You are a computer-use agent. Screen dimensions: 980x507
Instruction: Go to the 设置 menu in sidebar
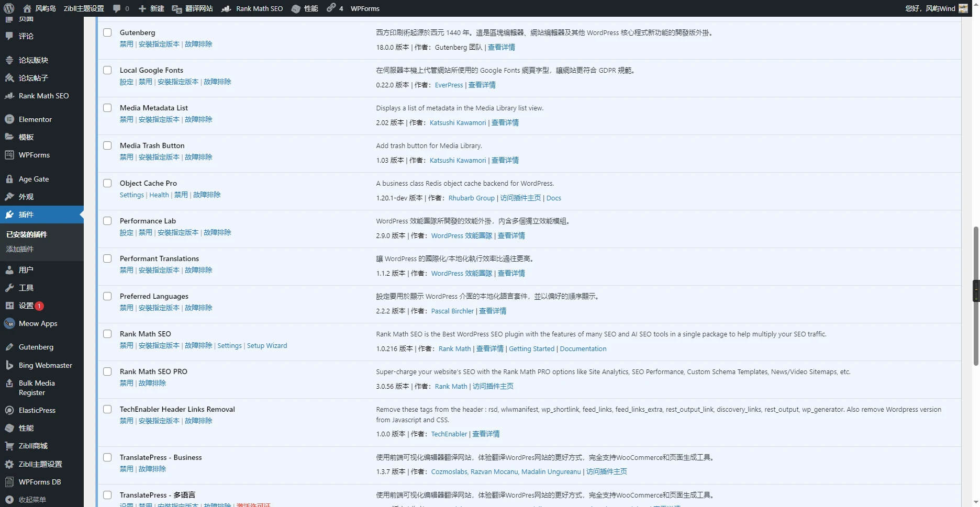pos(26,306)
